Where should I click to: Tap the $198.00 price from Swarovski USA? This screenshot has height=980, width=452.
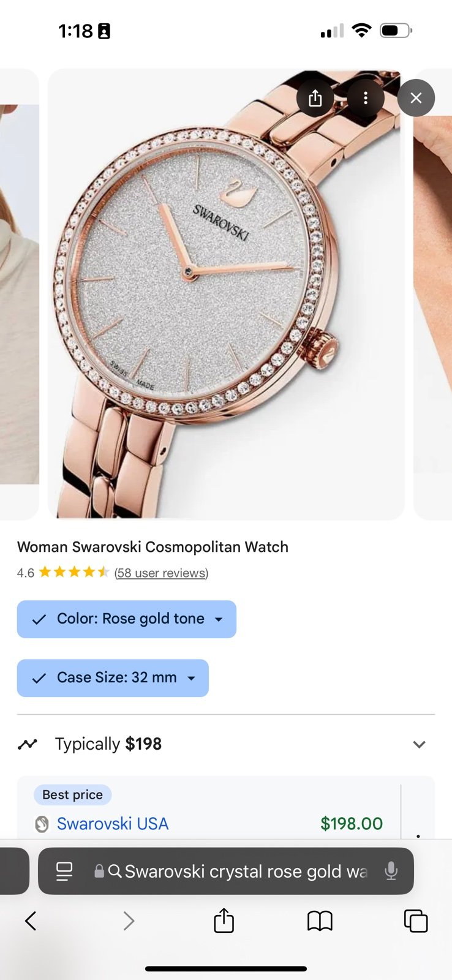pos(352,824)
